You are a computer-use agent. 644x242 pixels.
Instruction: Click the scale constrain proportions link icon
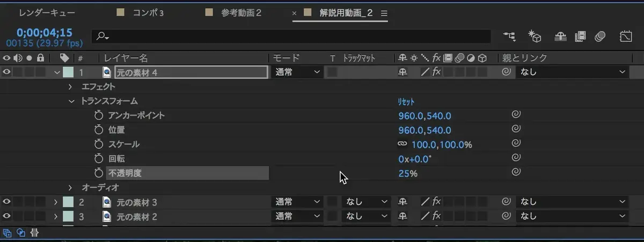coord(402,144)
